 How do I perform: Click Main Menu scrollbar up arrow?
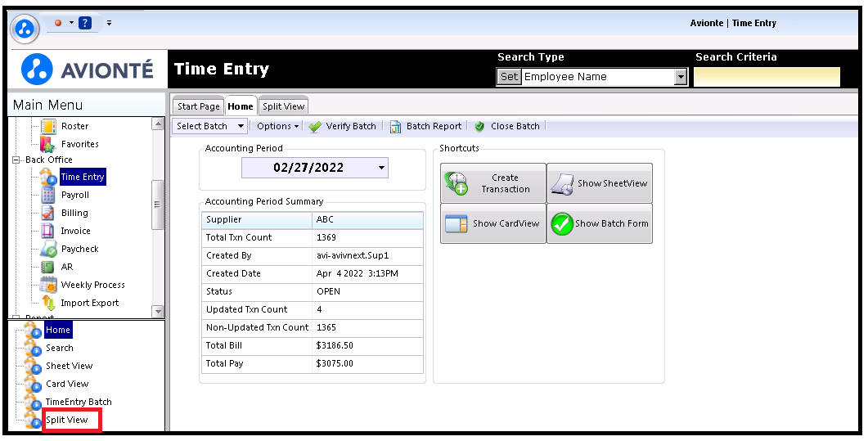pos(158,124)
